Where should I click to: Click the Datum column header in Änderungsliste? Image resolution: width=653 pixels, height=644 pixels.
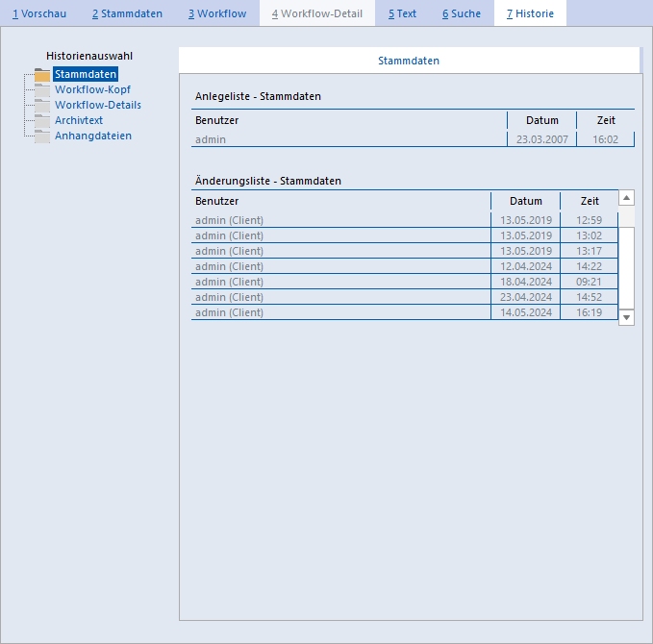coord(525,201)
